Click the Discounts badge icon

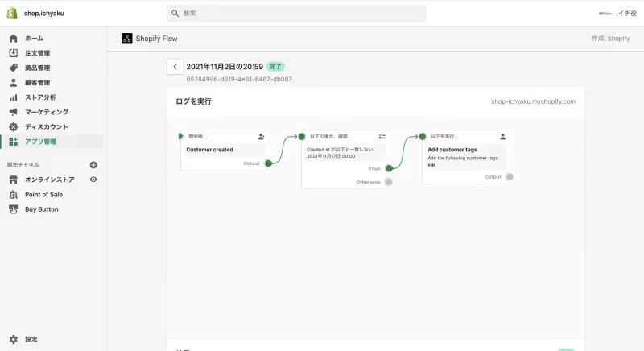point(13,127)
